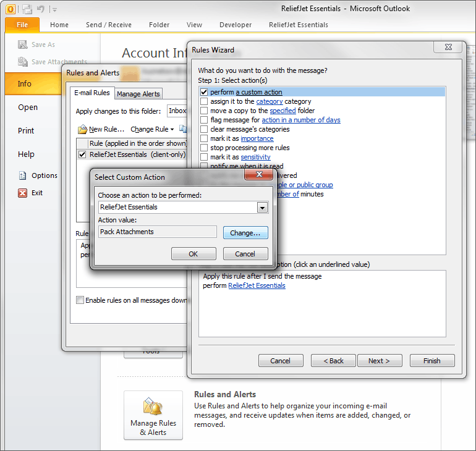Click the Options icon in backstage menu
Screen dimensions: 476x451
pos(22,175)
